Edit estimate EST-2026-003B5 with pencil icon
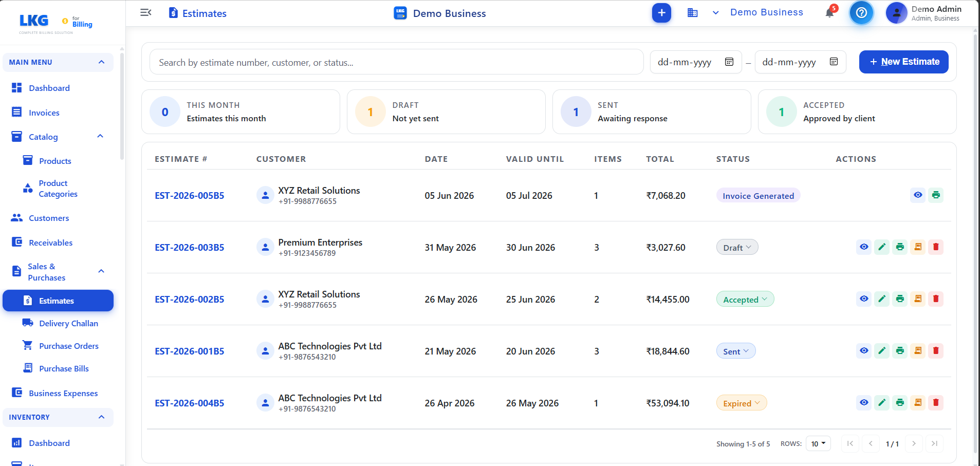The height and width of the screenshot is (466, 980). 882,247
